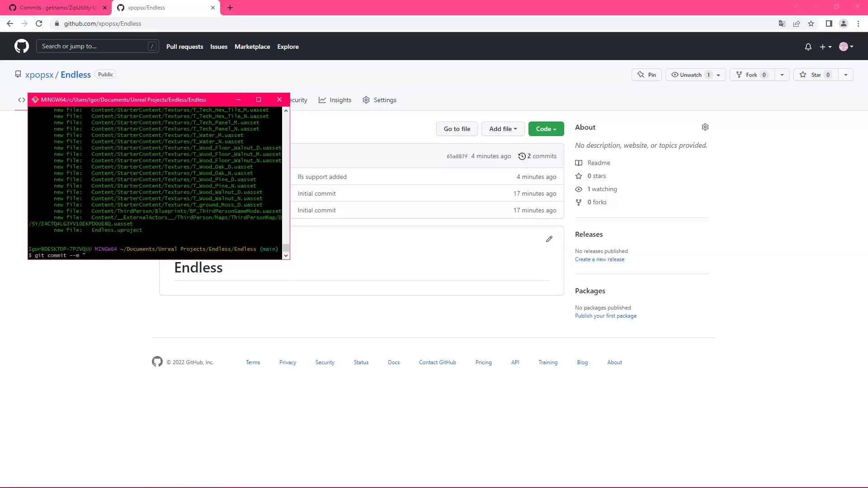868x488 pixels.
Task: Click Publish your first package link
Action: point(606,316)
